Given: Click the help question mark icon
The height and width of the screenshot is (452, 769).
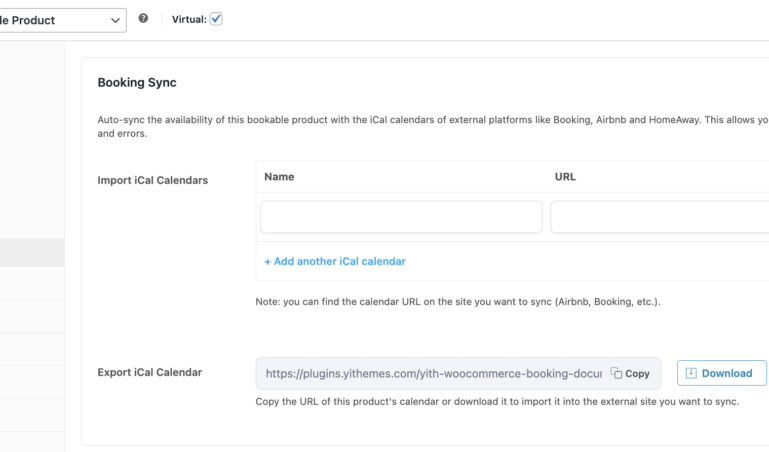Looking at the screenshot, I should pyautogui.click(x=144, y=19).
